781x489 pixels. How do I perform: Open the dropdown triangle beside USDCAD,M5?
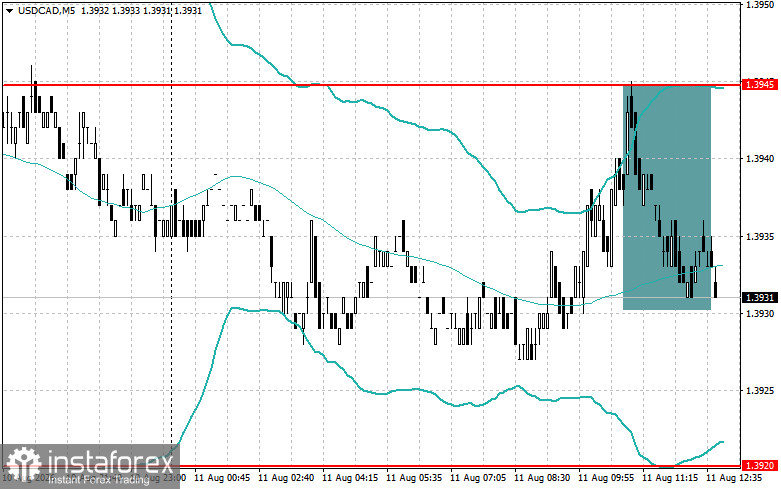tap(9, 10)
